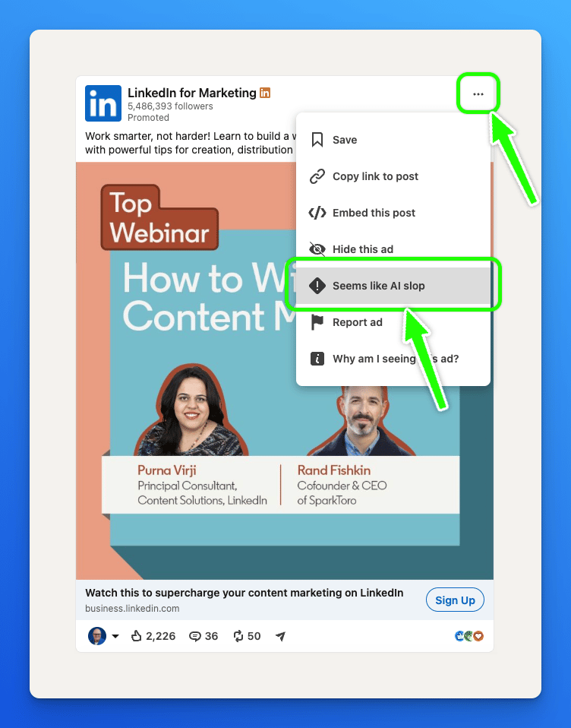
Task: Open the profile switcher dropdown arrow
Action: [115, 637]
